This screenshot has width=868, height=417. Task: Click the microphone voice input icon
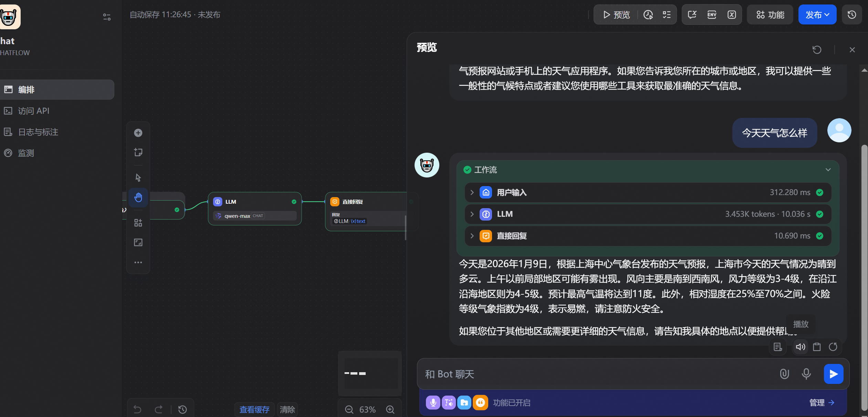click(x=806, y=374)
